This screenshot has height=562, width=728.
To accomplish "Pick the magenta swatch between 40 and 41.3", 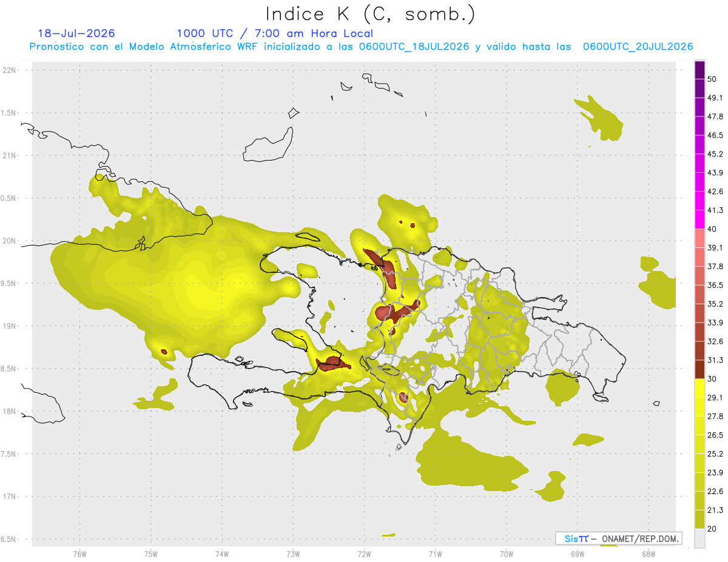I will [699, 219].
